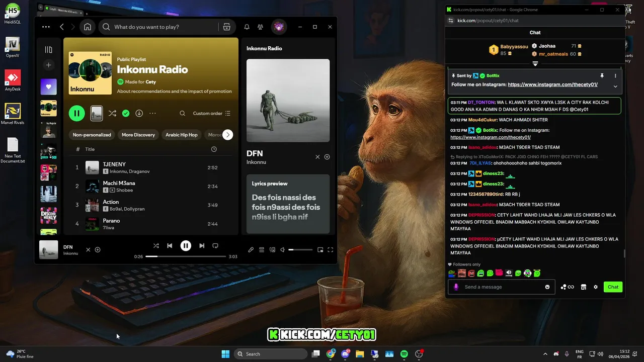This screenshot has width=644, height=362.
Task: Select the Arabic Hip Hop filter chip
Action: (x=182, y=135)
